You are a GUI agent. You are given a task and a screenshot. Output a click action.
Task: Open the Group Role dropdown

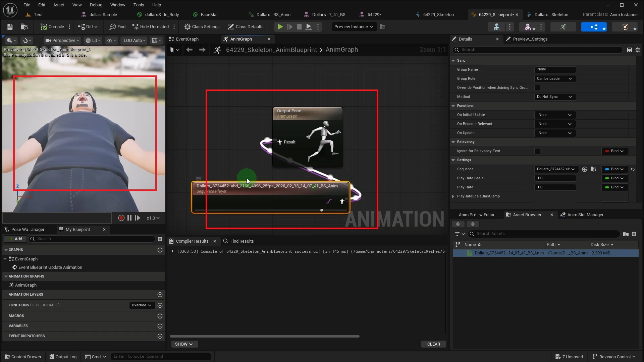coord(554,78)
